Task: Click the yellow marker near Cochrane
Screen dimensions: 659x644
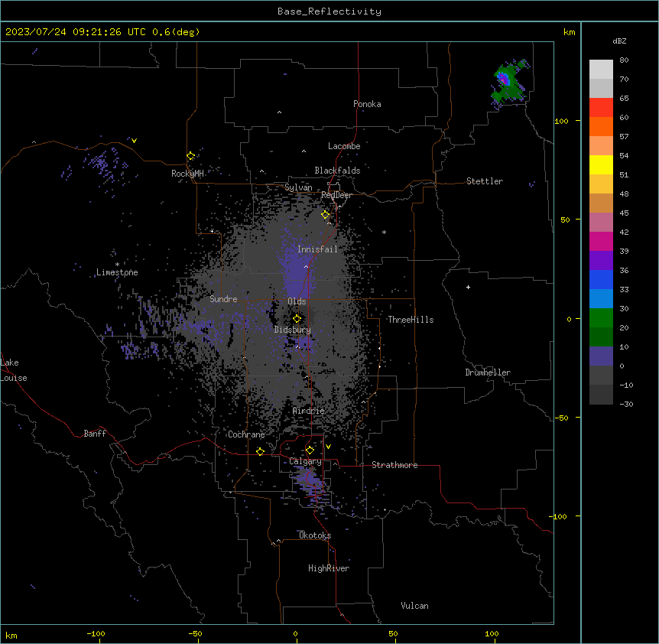Action: [x=260, y=451]
